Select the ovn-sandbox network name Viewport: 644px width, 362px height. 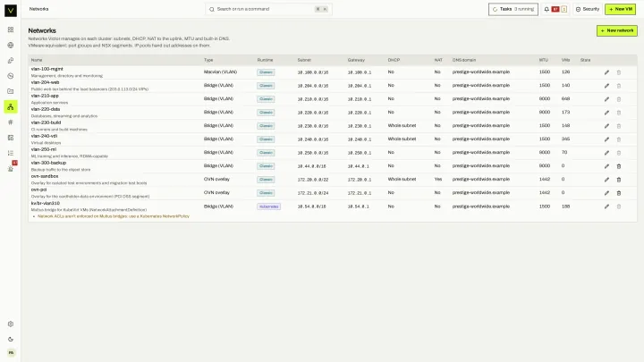(45, 176)
